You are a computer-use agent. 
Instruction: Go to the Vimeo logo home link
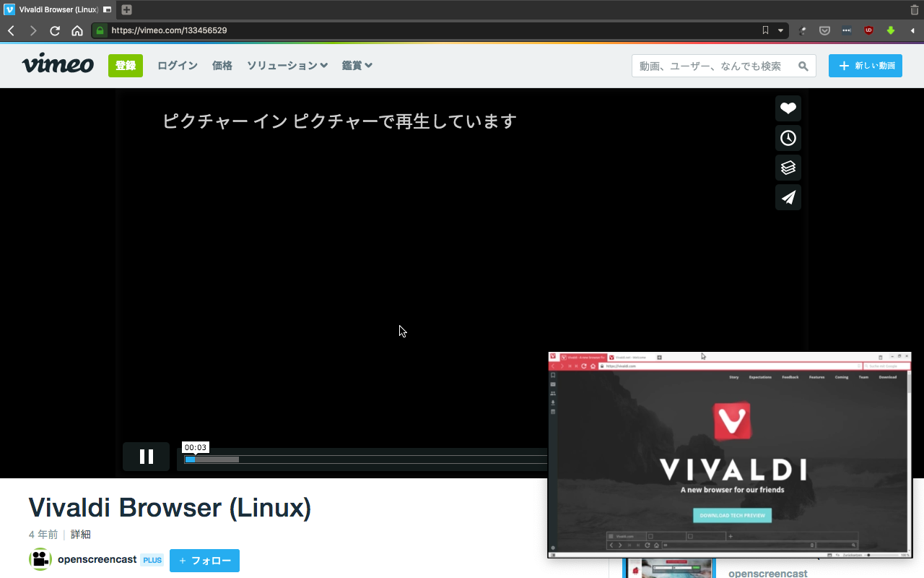click(x=58, y=64)
